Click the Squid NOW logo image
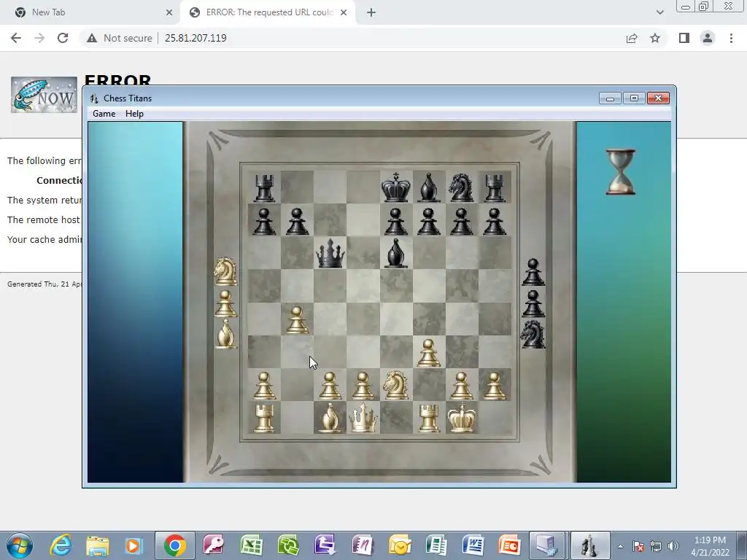This screenshot has width=747, height=560. point(44,95)
